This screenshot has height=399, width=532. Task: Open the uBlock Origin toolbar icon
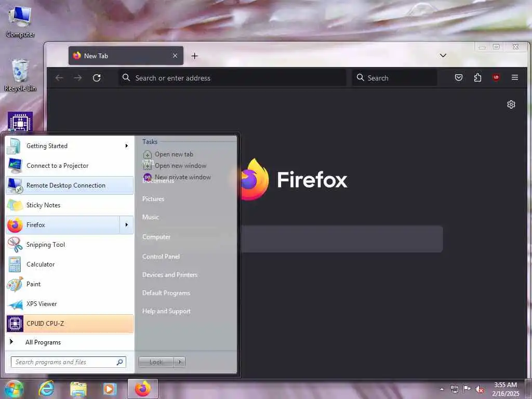pyautogui.click(x=496, y=78)
